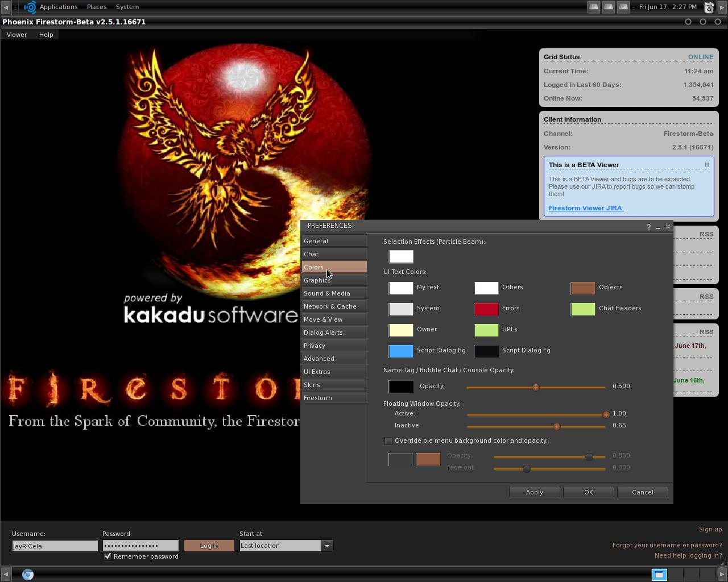Click the first tray icon in the top panel
Viewport: 728px width, 582px height.
594,7
